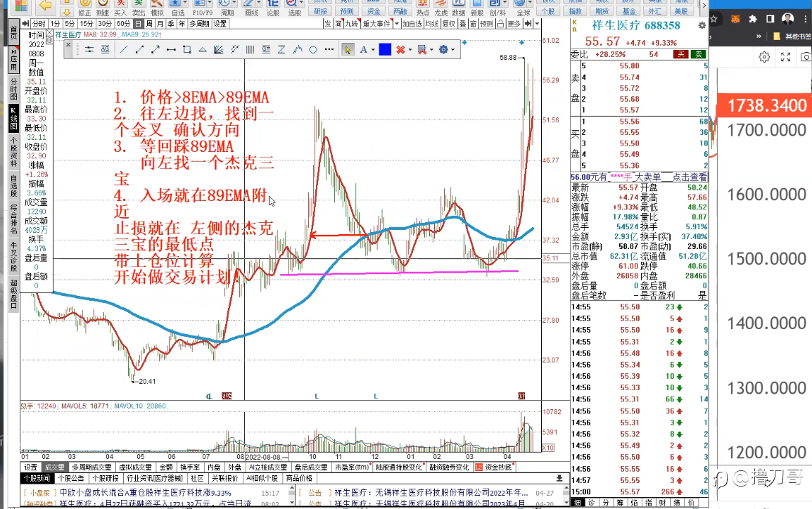The width and height of the screenshot is (812, 509).
Task: Open the 首页 home sidebar tab
Action: [x=13, y=32]
